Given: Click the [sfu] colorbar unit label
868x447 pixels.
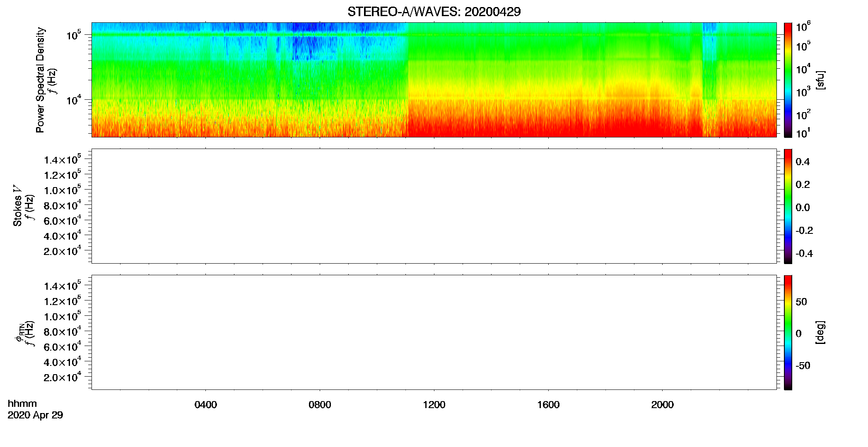Looking at the screenshot, I should 820,80.
